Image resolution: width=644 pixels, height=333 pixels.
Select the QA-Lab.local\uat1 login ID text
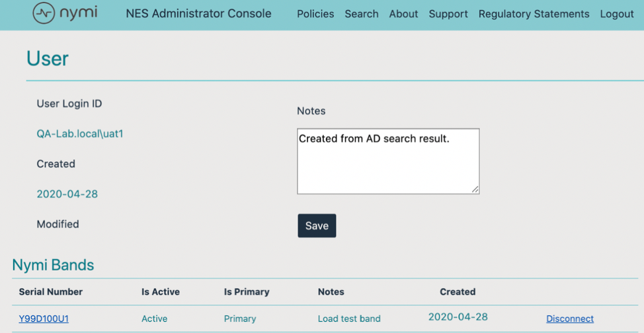[80, 134]
